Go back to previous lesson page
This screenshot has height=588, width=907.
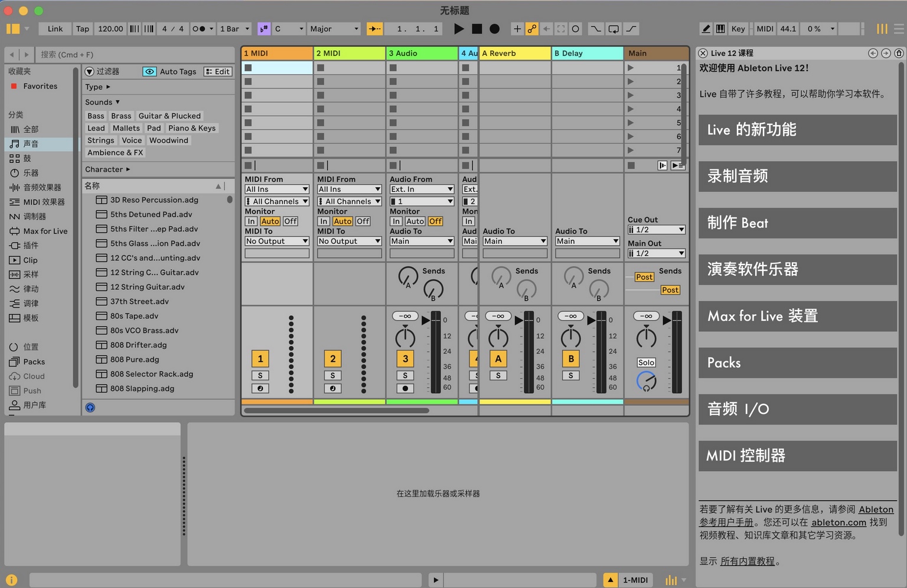tap(873, 53)
